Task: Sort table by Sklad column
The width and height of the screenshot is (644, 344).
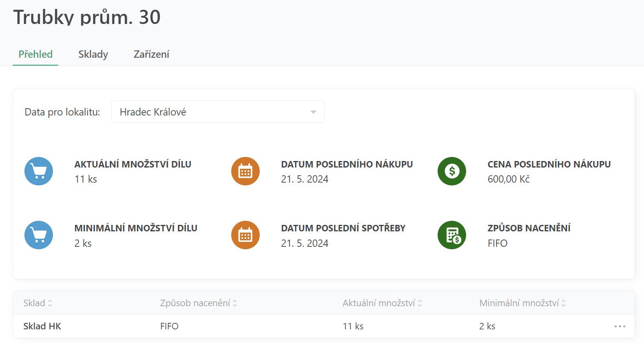Action: click(38, 303)
